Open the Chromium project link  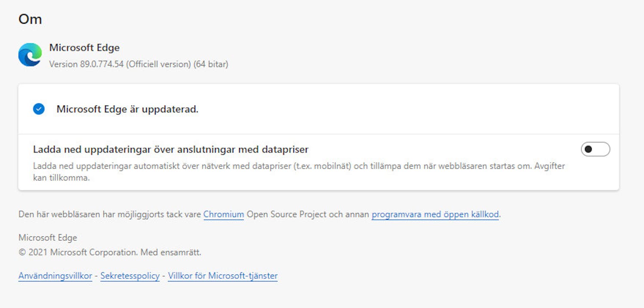[223, 214]
